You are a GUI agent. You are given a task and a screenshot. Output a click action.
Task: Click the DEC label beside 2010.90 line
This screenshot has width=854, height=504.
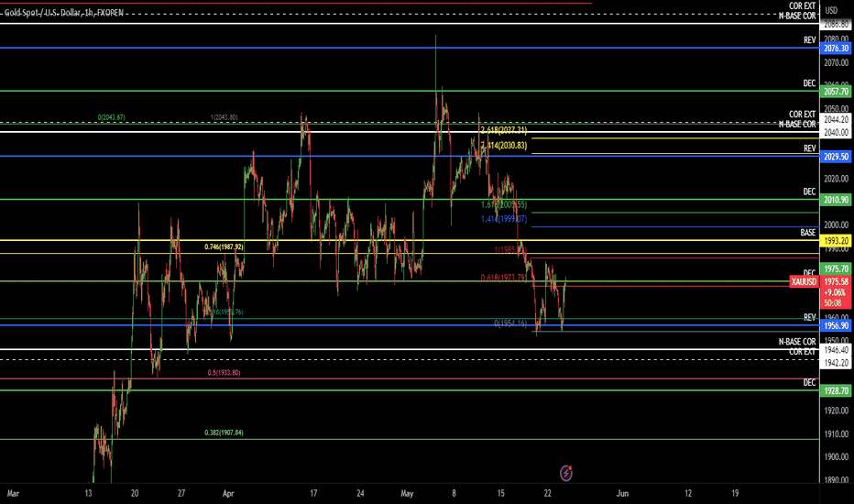[x=809, y=192]
